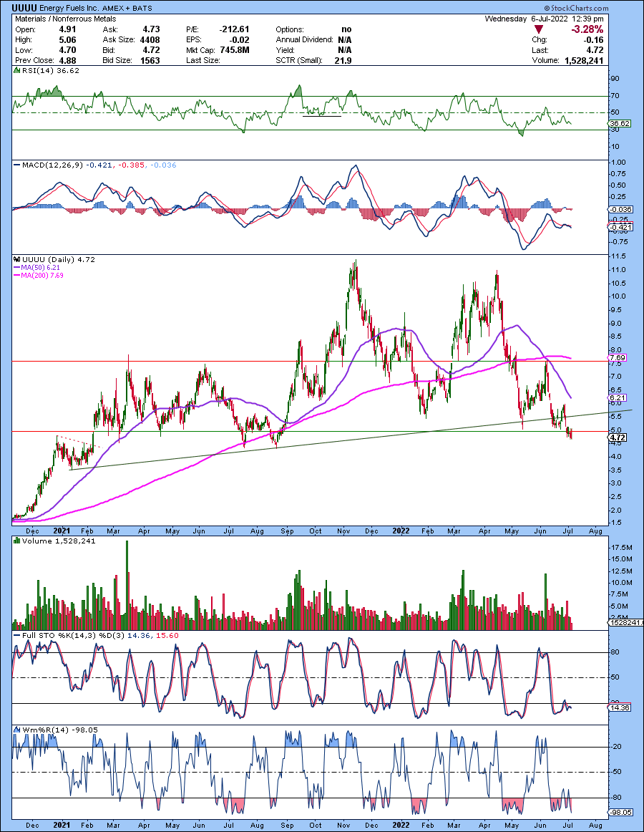Screen dimensions: 644x832
Task: Click the MACD line tag -0.421
Action: (x=620, y=227)
